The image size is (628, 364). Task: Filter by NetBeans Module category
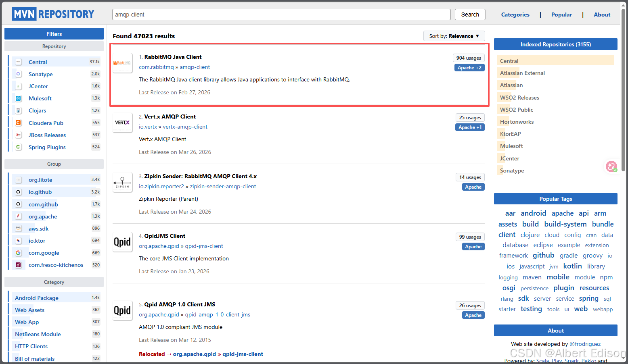click(x=38, y=334)
